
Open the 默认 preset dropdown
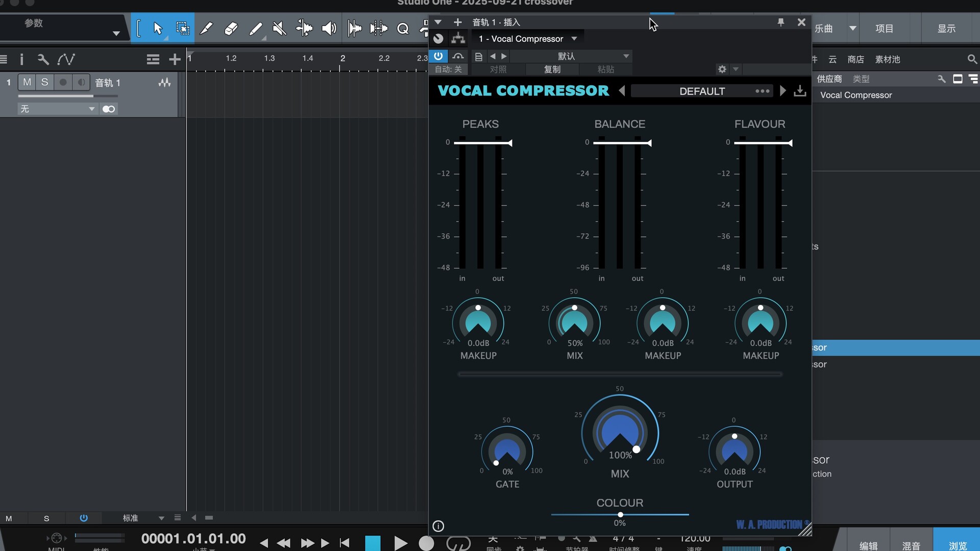tap(571, 56)
